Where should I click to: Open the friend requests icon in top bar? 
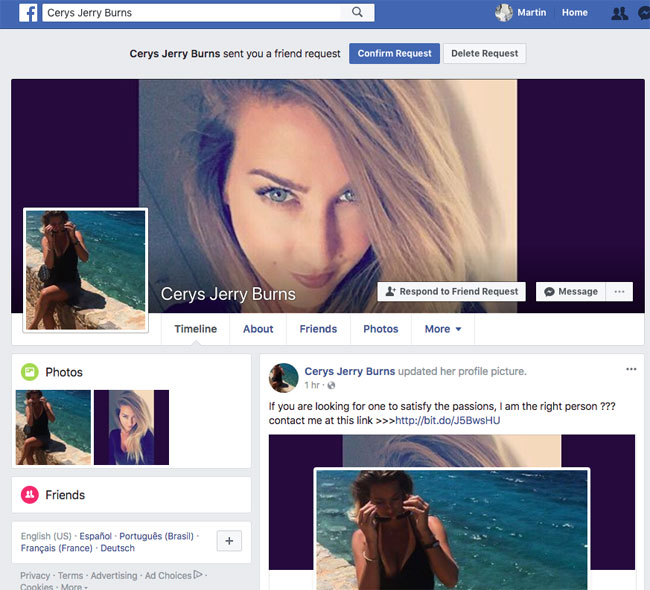tap(619, 13)
